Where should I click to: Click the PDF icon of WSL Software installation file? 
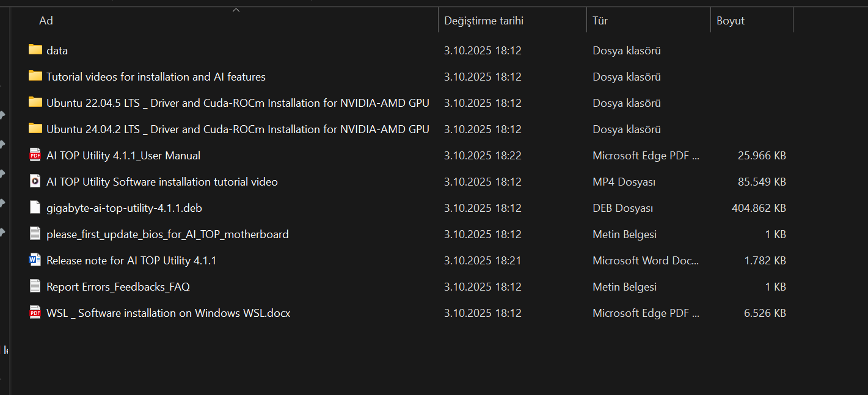pyautogui.click(x=35, y=313)
